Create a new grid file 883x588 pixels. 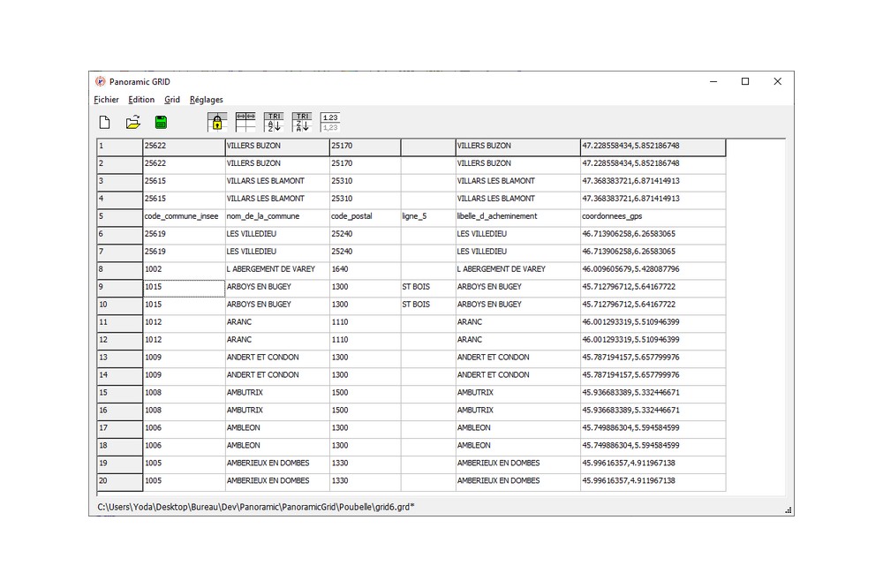click(x=104, y=122)
